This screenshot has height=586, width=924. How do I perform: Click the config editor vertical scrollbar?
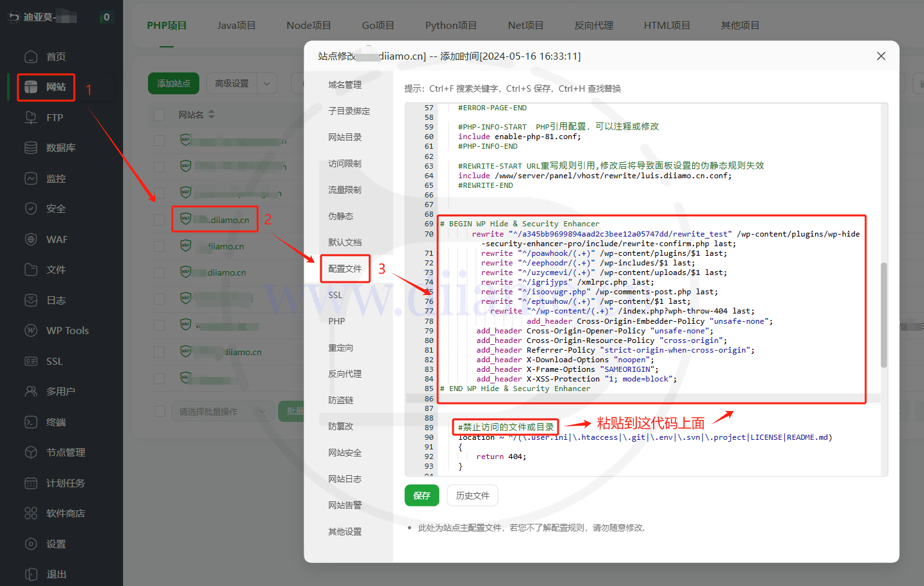884,315
